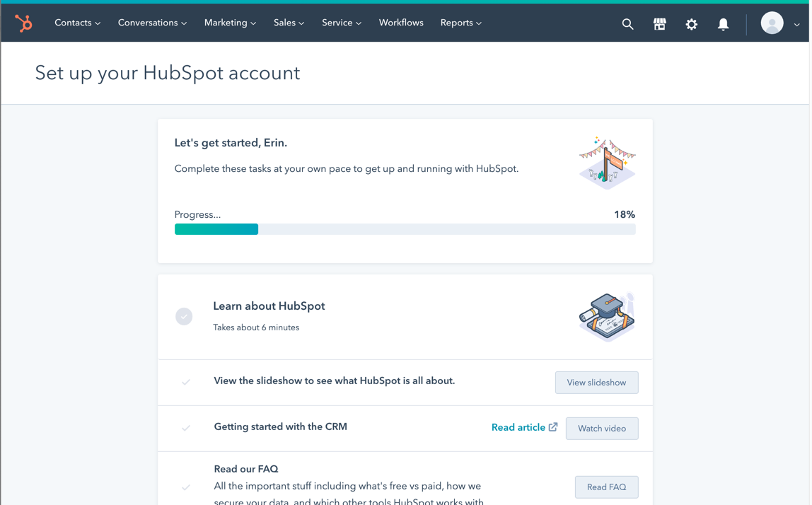Open the Marketplace storefront icon
Viewport: 812px width, 505px height.
pos(659,24)
